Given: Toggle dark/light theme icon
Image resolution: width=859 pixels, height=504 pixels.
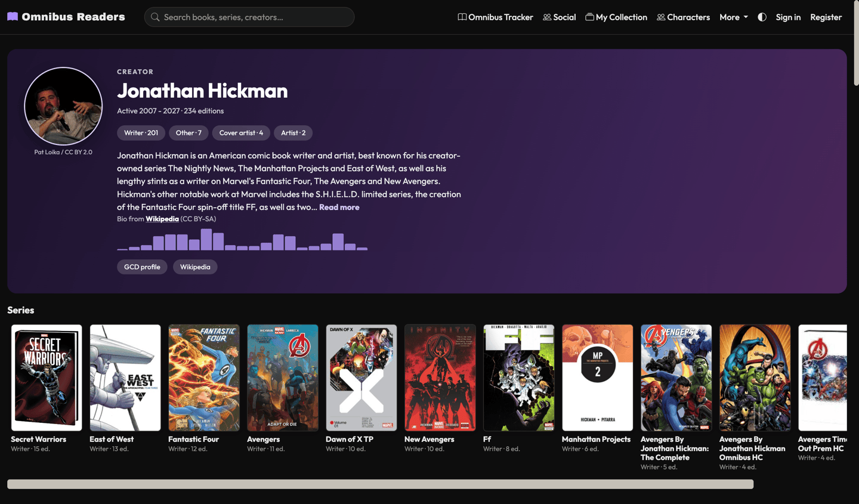Looking at the screenshot, I should coord(762,17).
